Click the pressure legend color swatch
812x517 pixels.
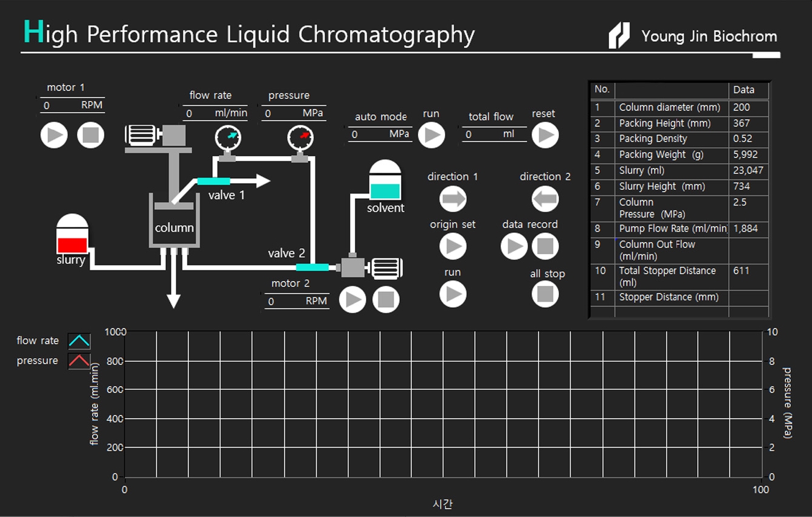(79, 361)
